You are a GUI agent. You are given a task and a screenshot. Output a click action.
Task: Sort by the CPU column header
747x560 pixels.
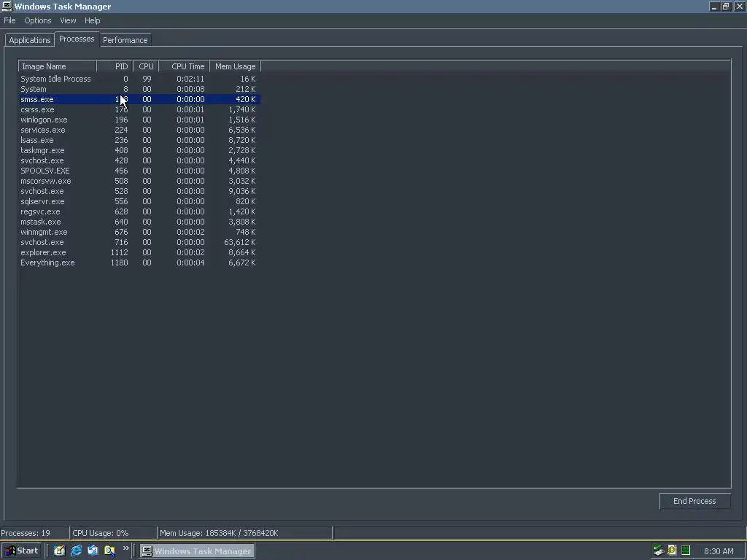pyautogui.click(x=146, y=66)
